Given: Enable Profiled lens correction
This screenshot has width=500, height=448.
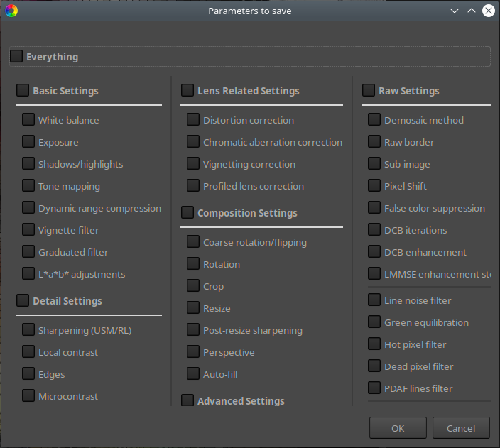Looking at the screenshot, I should 193,186.
